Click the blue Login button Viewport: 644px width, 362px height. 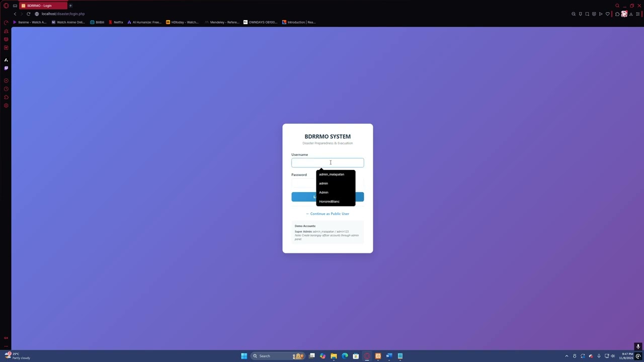tap(328, 197)
